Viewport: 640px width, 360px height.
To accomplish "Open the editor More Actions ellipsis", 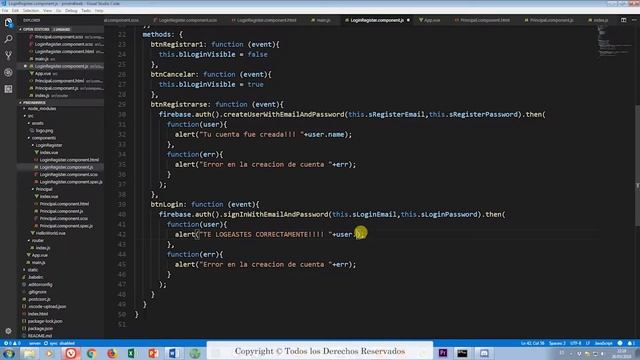I will coord(634,20).
